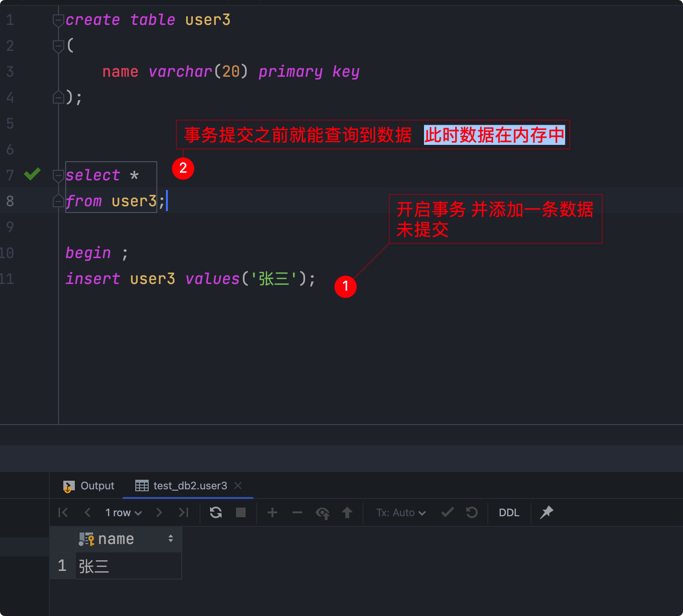
Task: Collapse the fold end marker on line 4
Action: pyautogui.click(x=59, y=97)
